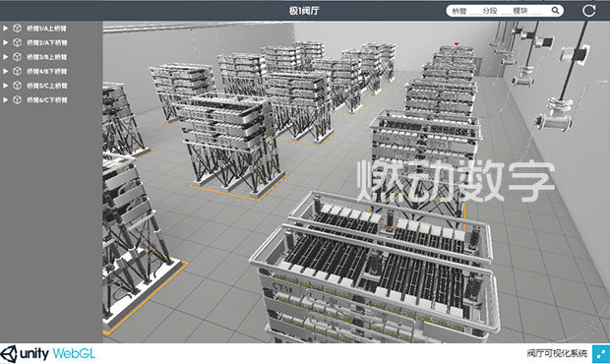Expand the 桥臂1/A上桥臂 tree node arrow
610x364 pixels.
[x=6, y=28]
